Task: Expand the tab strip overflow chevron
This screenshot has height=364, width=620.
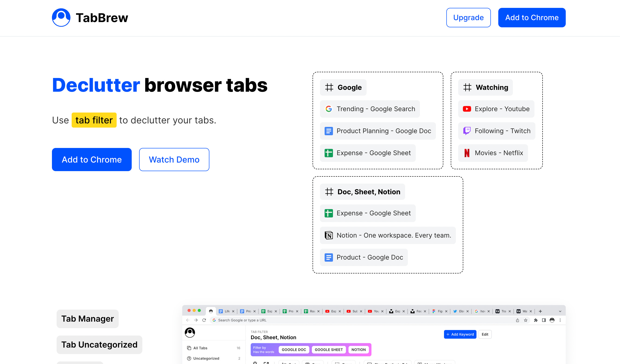Action: click(x=560, y=311)
